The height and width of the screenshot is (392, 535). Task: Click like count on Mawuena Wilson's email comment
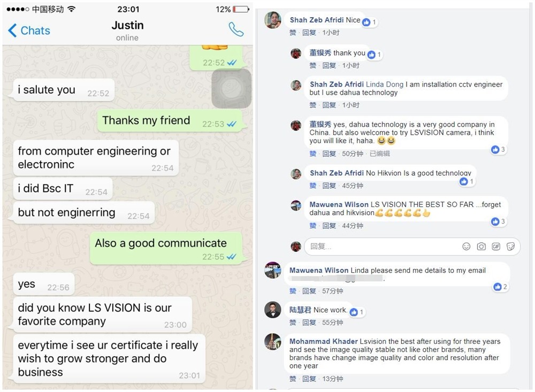(x=501, y=287)
